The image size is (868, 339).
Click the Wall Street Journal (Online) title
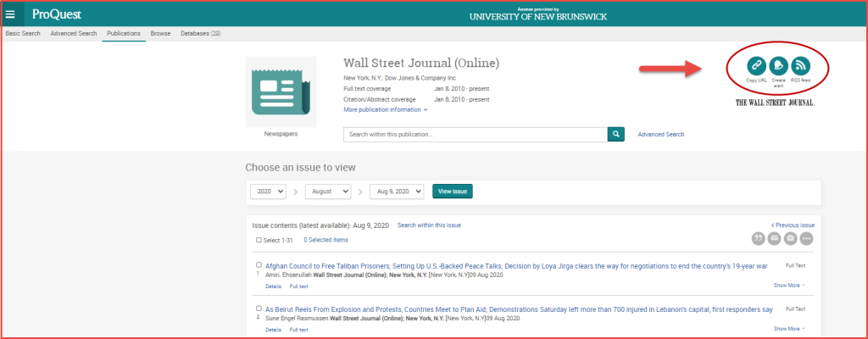421,64
